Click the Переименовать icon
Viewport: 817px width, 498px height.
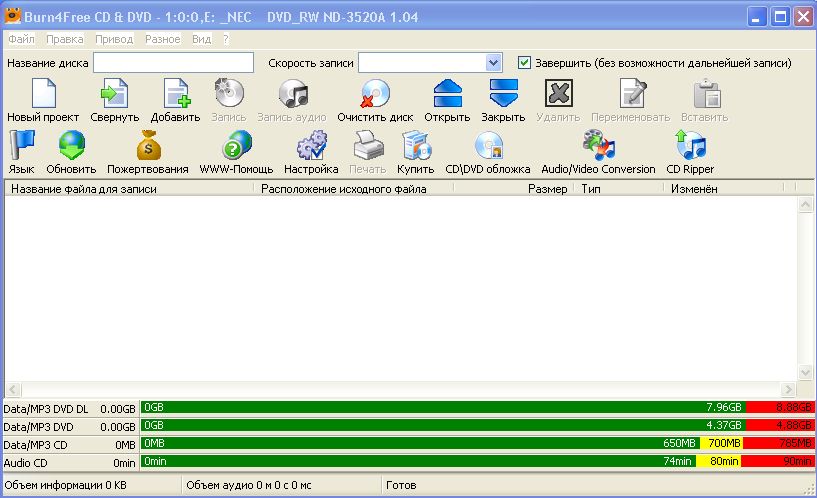tap(632, 93)
